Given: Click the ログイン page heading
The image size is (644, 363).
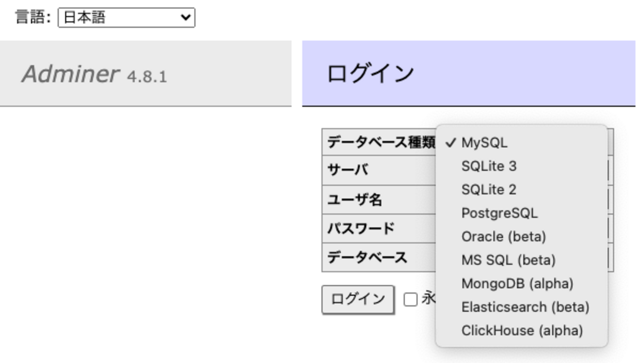Looking at the screenshot, I should point(370,73).
